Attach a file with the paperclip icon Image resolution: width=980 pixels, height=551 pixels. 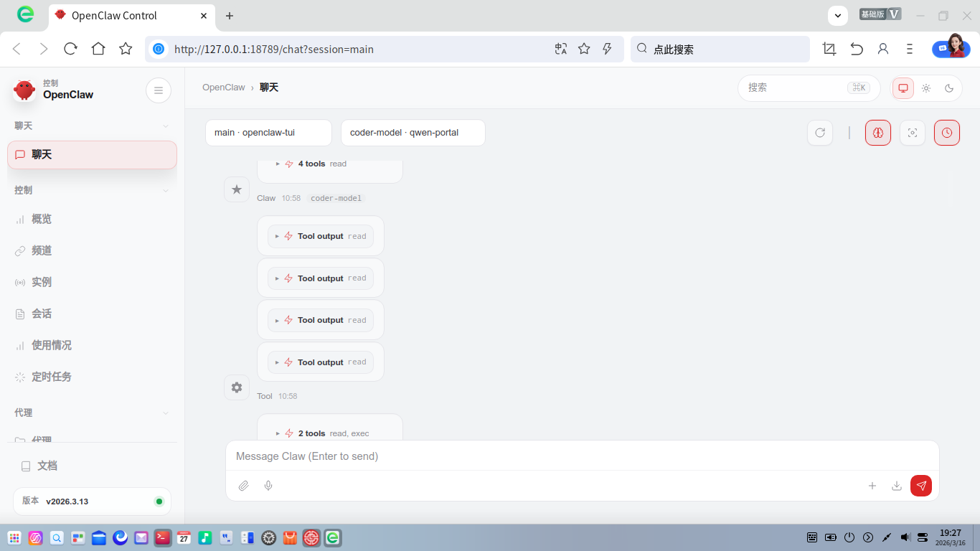point(244,486)
